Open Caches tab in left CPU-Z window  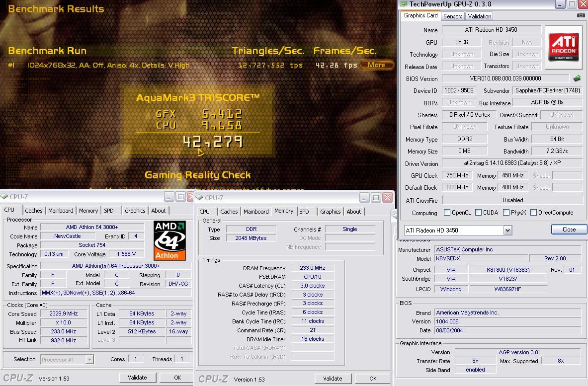tap(34, 211)
